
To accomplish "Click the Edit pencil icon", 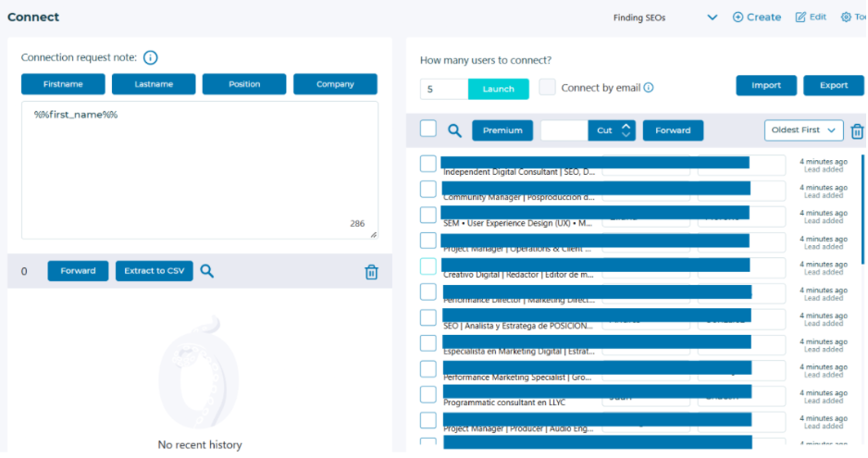I will 800,18.
